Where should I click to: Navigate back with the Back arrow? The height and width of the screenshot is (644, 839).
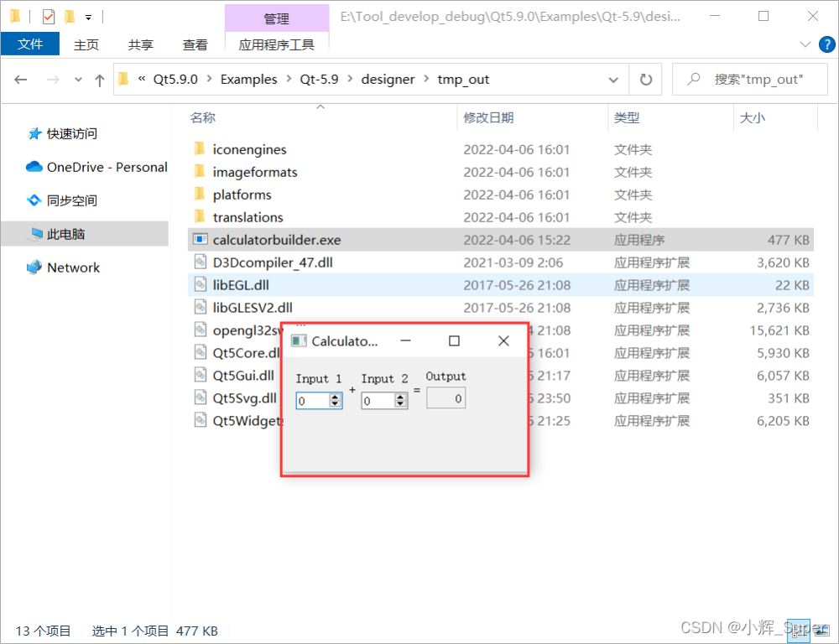(x=21, y=80)
